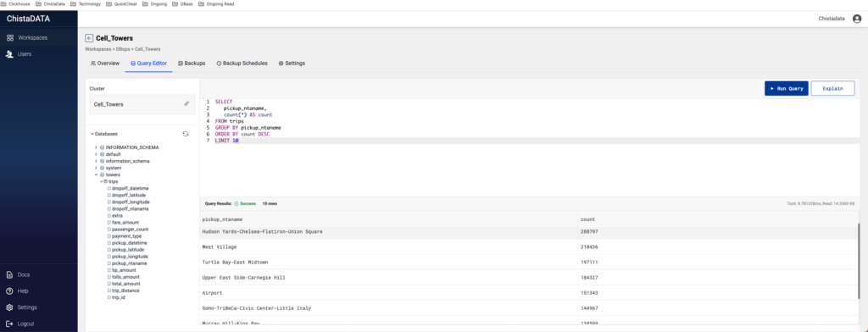
Task: Click Upper East Side-Carnegie Hill row
Action: coord(529,277)
